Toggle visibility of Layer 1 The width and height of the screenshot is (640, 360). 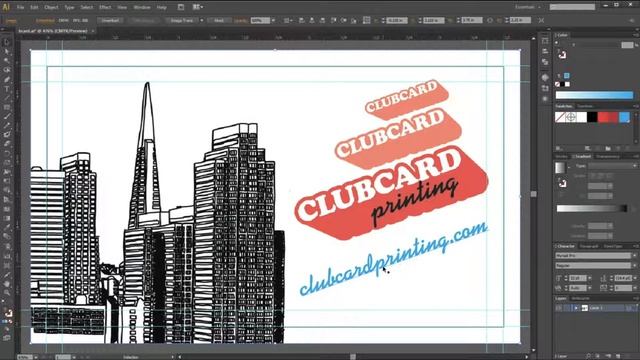click(559, 308)
